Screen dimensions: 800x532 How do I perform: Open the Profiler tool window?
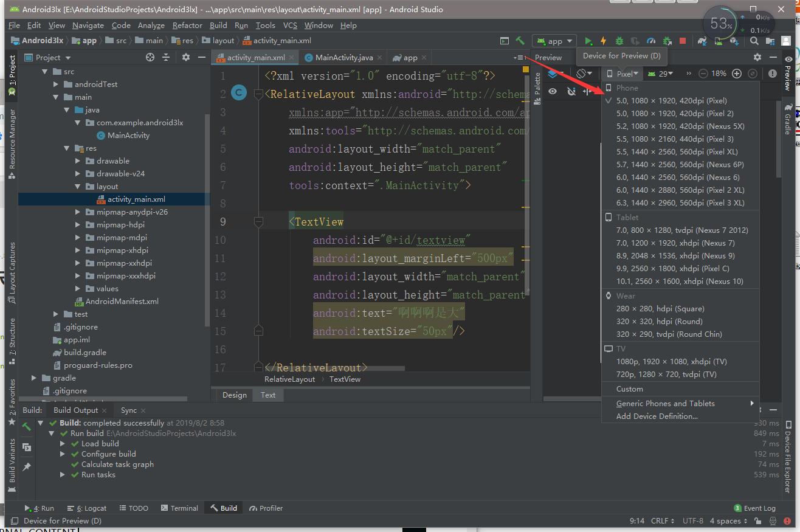[266, 508]
